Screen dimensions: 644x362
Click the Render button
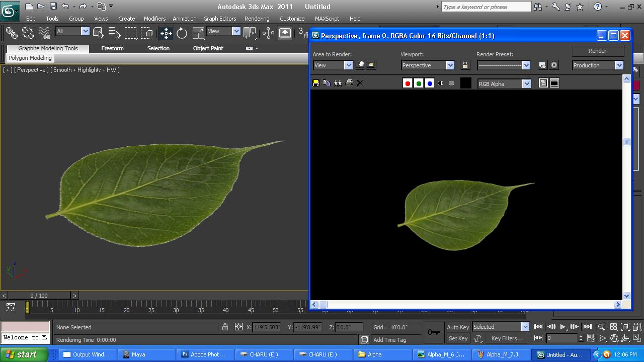(597, 50)
